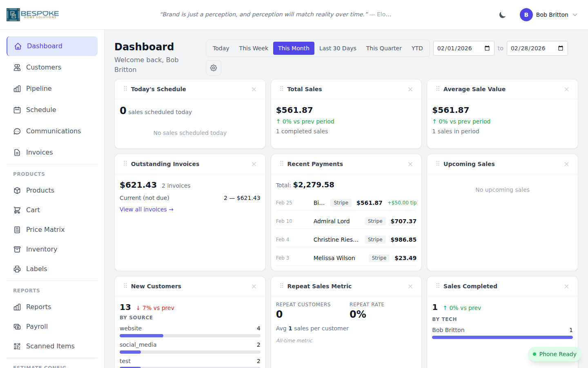This screenshot has height=368, width=588.
Task: Toggle dark mode with the moon icon
Action: [502, 14]
